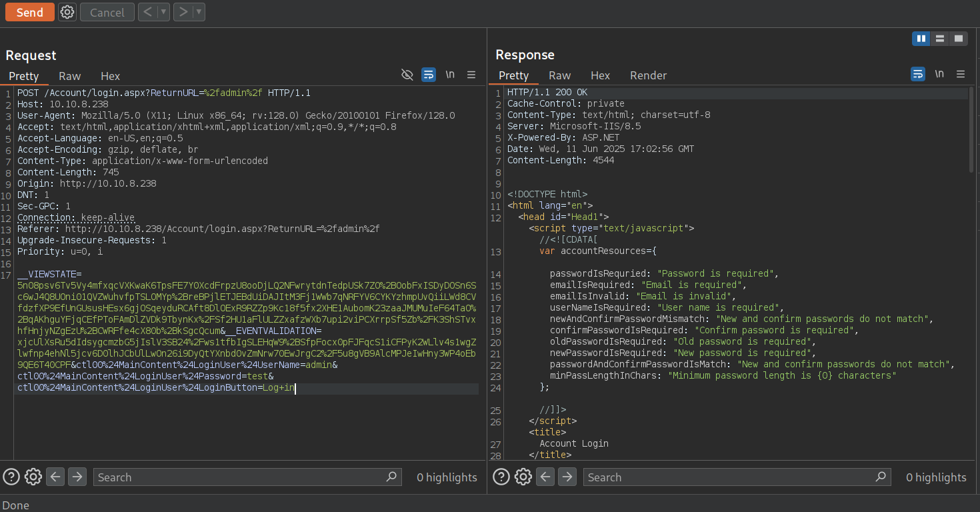Toggle hide non-printable eye icon in Request
Image resolution: width=980 pixels, height=512 pixels.
point(407,75)
